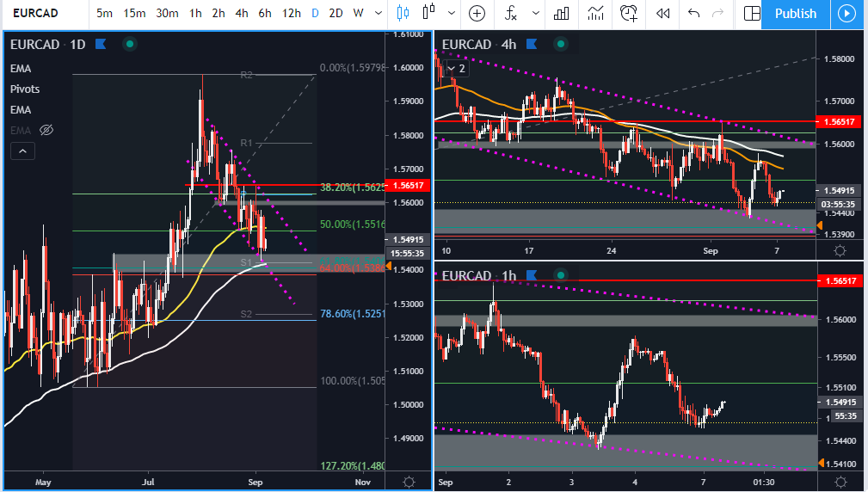Select the first EMA indicator legend on 1D chart

pos(21,69)
